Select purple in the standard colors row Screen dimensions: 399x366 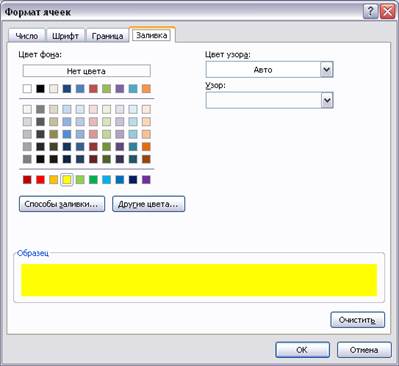[x=146, y=180]
